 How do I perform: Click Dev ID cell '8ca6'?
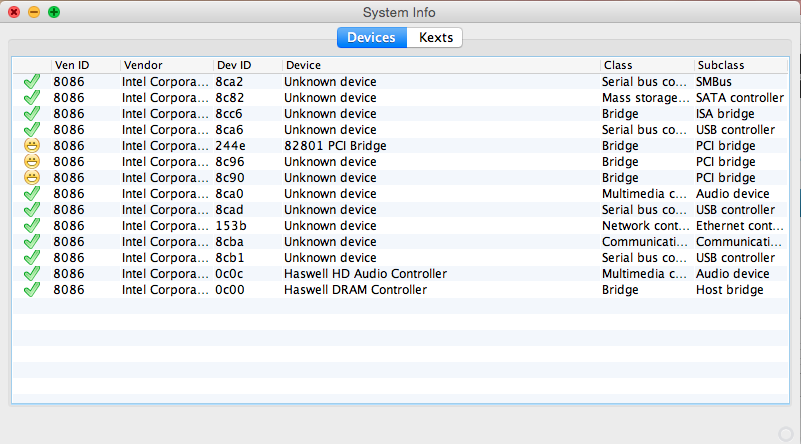tap(229, 130)
